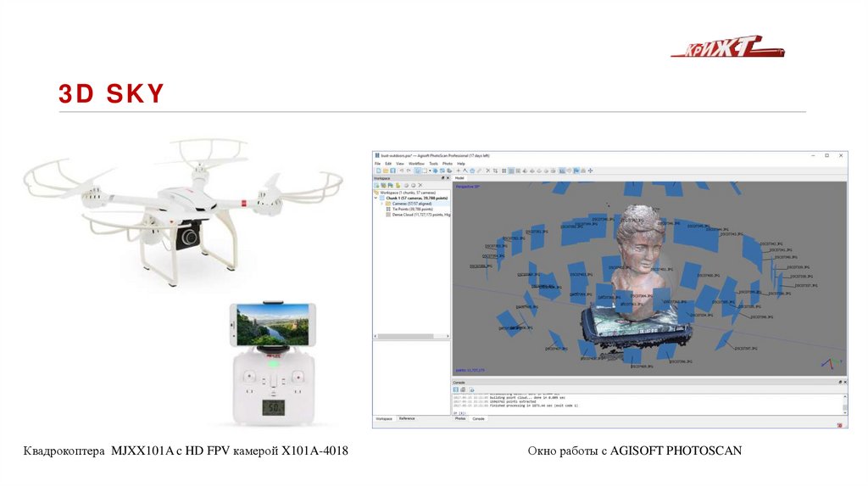Click Add Chunk in Workspace toolbar
Screen dimensions: 868x487
[377, 185]
